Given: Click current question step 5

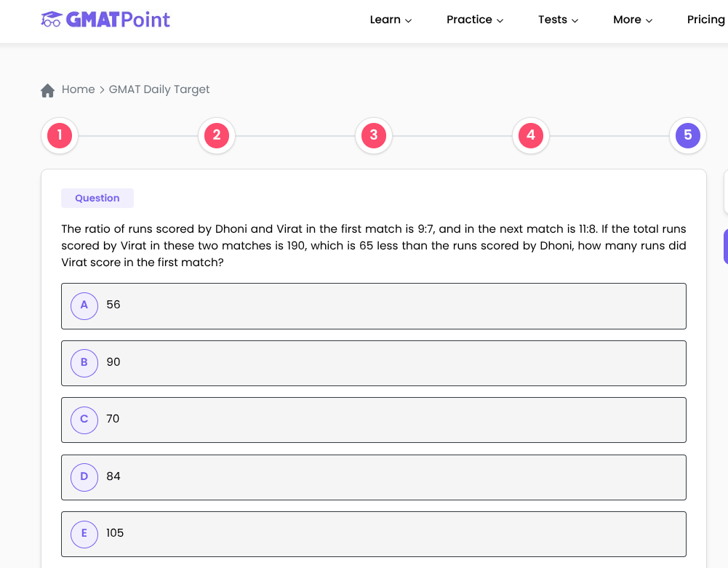Looking at the screenshot, I should (687, 135).
